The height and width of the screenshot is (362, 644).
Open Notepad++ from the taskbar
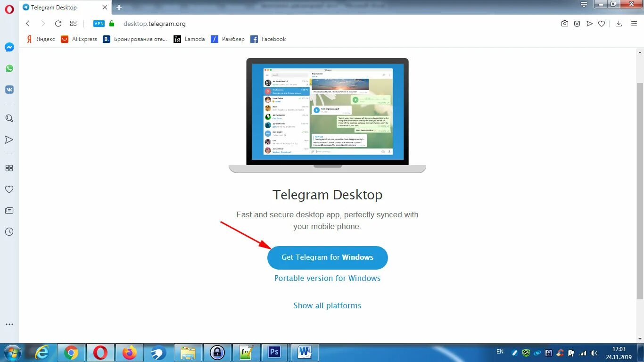click(246, 352)
